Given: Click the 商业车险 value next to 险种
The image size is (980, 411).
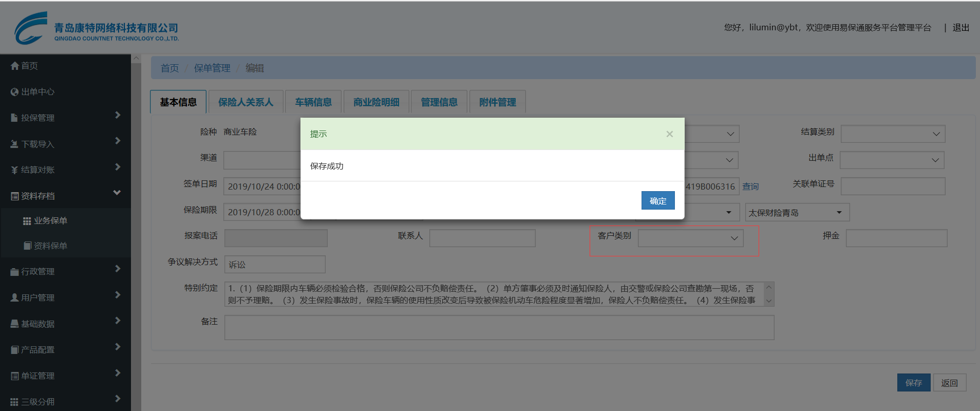Looking at the screenshot, I should coord(240,132).
